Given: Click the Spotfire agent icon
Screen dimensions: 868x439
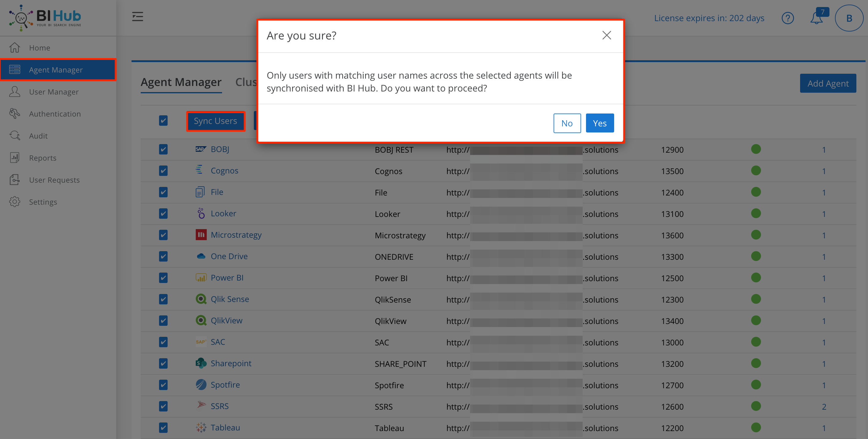Looking at the screenshot, I should point(201,385).
